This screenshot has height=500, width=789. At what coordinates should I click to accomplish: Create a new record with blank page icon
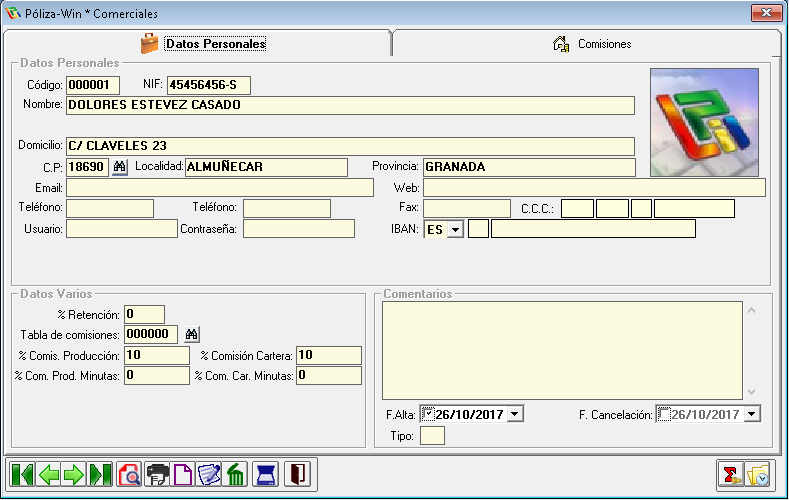pyautogui.click(x=183, y=474)
